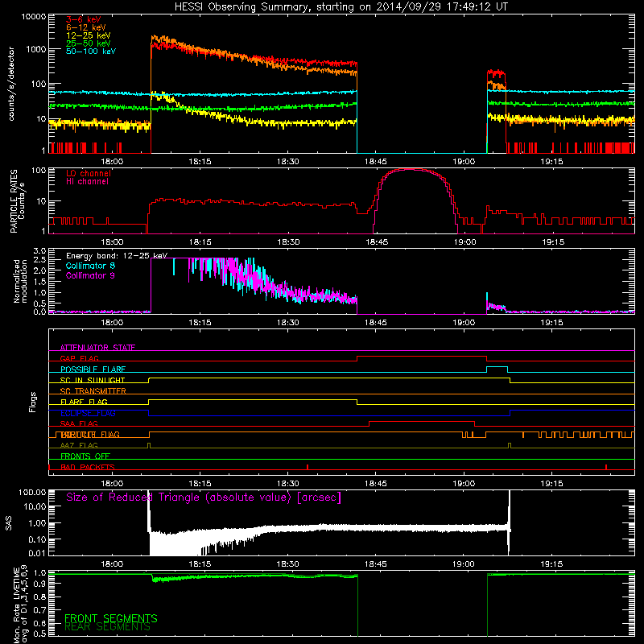Click the '10000' tick label on count plot
Viewport: 644px width, 644px height.
pyautogui.click(x=34, y=17)
